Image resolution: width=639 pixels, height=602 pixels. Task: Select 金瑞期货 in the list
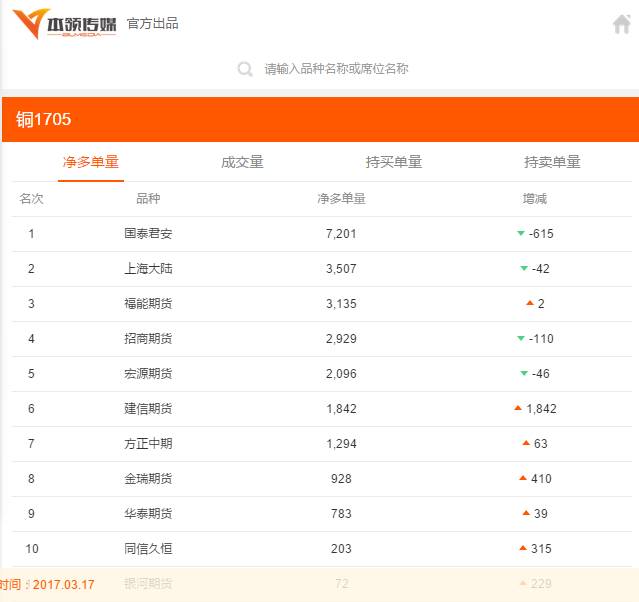pos(148,479)
